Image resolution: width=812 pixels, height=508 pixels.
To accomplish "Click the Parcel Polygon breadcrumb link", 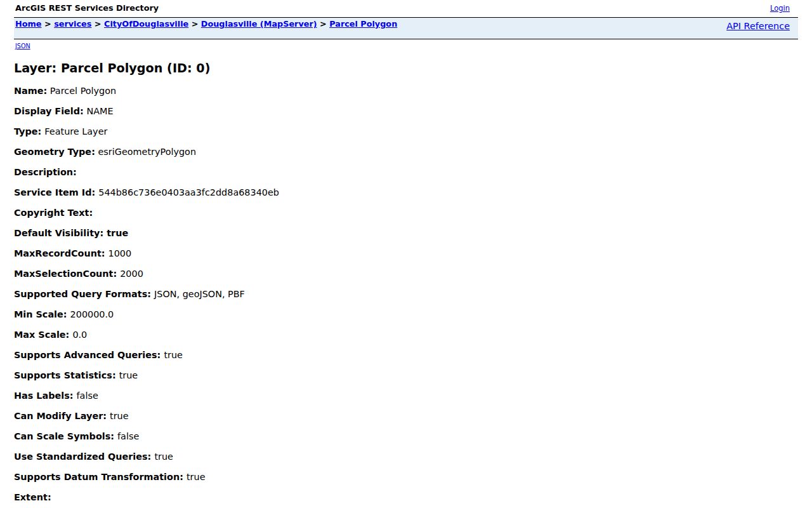I will [x=363, y=24].
